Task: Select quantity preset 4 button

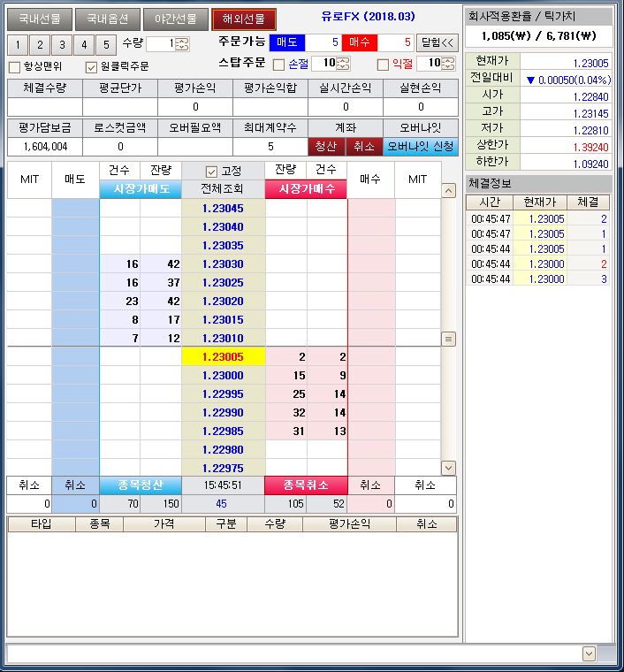Action: (84, 44)
